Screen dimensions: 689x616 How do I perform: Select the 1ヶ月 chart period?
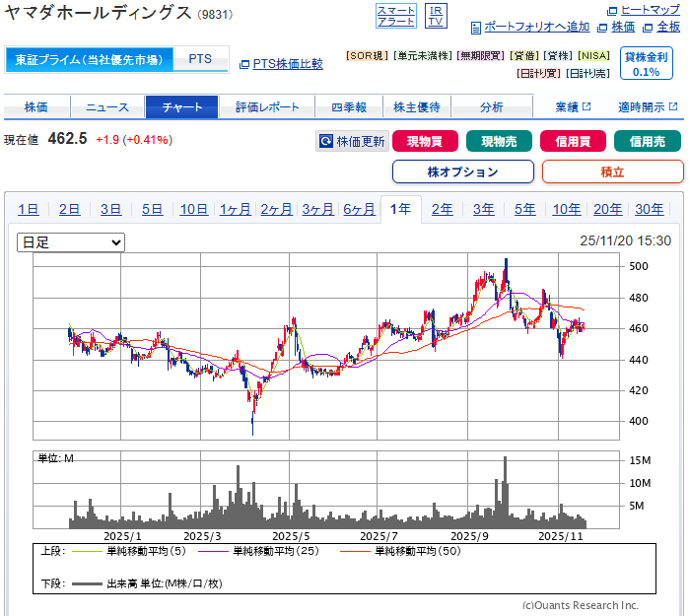pos(235,209)
